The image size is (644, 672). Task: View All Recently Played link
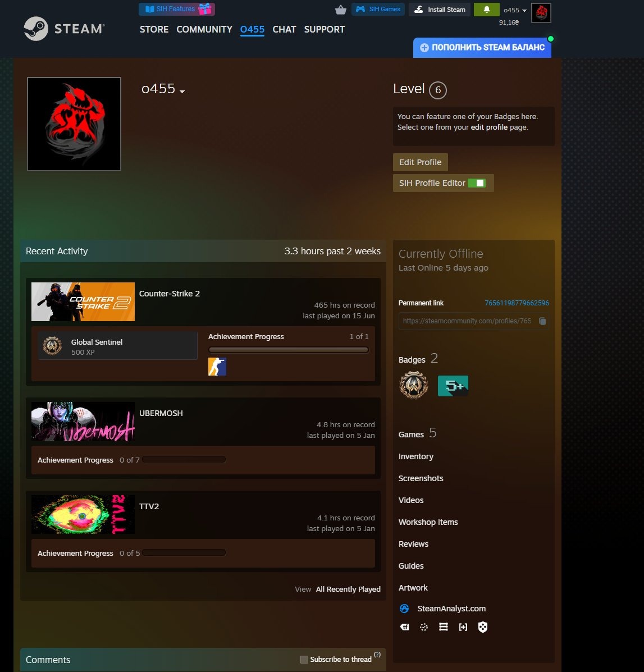coord(348,589)
